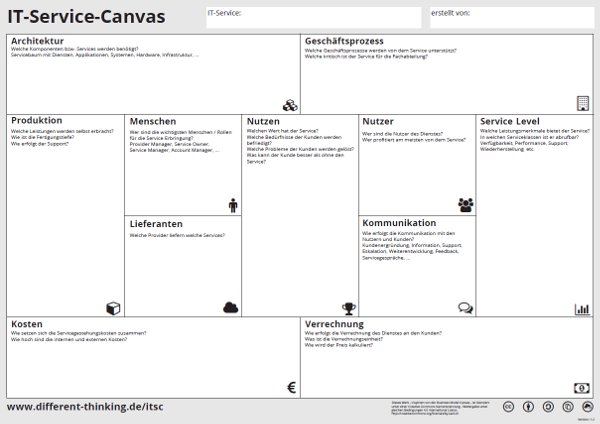600x424 pixels.
Task: Click the Creative Commons CC license icon
Action: click(x=508, y=407)
